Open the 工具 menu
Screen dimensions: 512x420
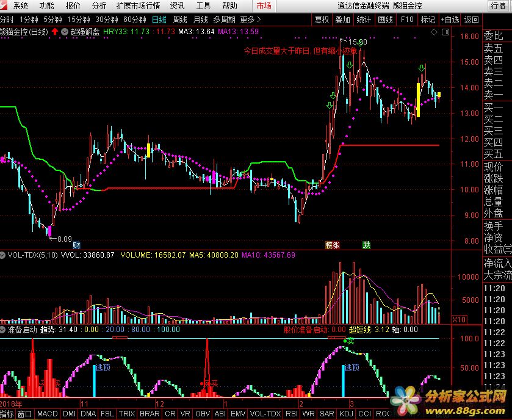203,5
